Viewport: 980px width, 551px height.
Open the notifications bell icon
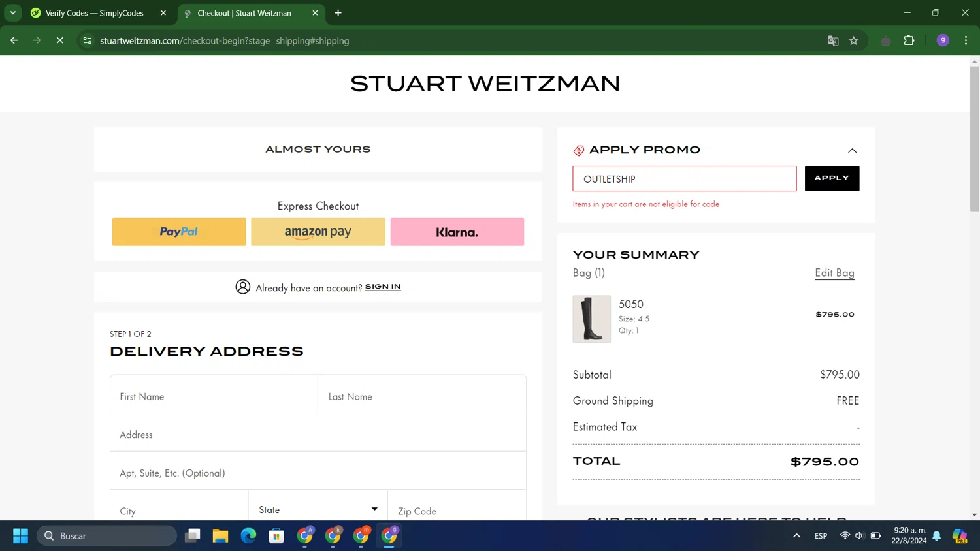pyautogui.click(x=937, y=536)
